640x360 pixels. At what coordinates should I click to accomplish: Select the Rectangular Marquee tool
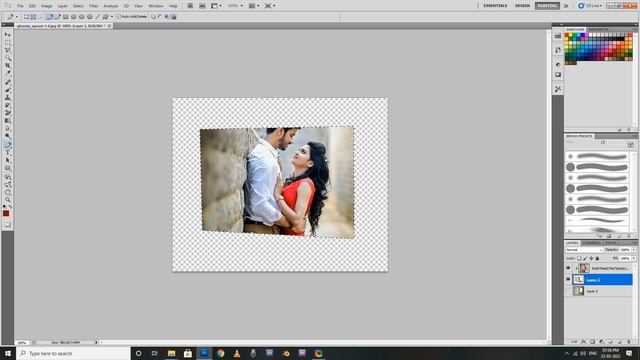coord(8,42)
